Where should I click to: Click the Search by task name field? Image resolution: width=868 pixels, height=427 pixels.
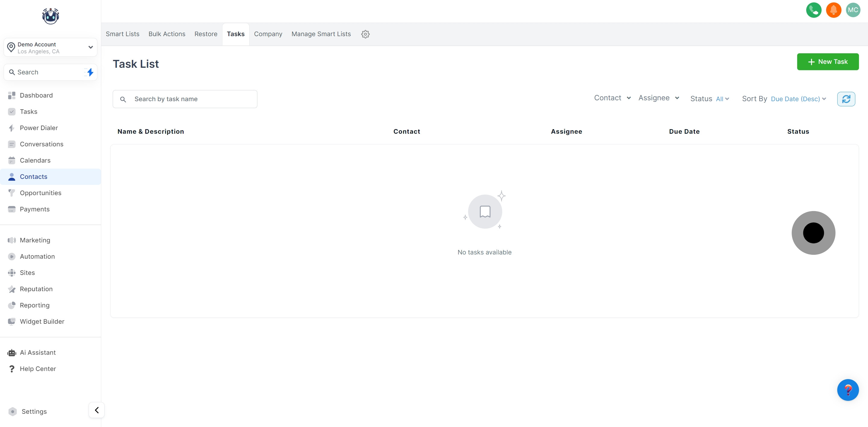pos(190,99)
